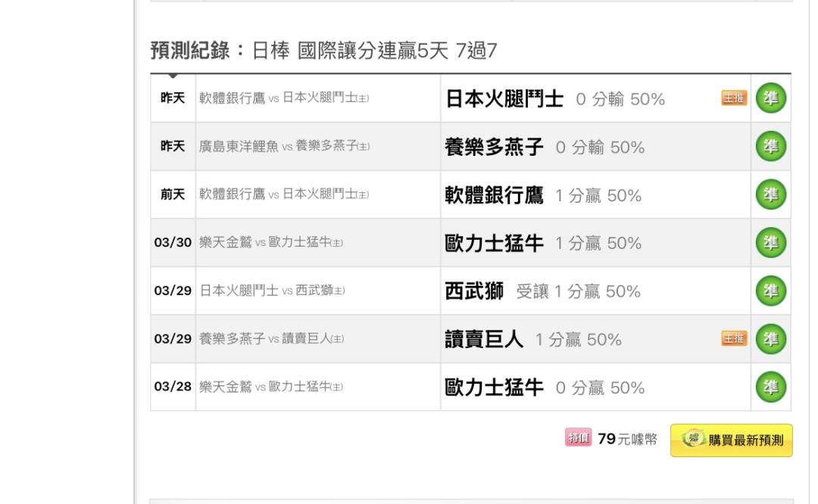Click green 準 badge in 讀賣巨人 row
This screenshot has width=818, height=504.
[770, 339]
